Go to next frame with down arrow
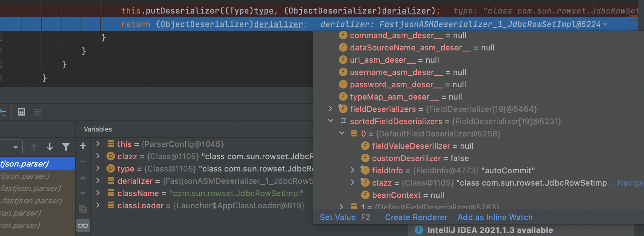644x236 pixels. pyautogui.click(x=50, y=147)
